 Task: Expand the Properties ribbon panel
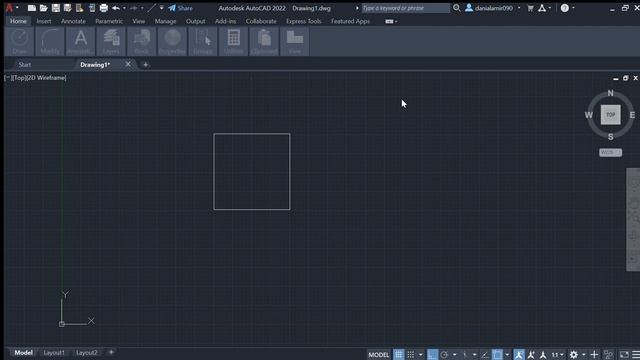[x=172, y=41]
